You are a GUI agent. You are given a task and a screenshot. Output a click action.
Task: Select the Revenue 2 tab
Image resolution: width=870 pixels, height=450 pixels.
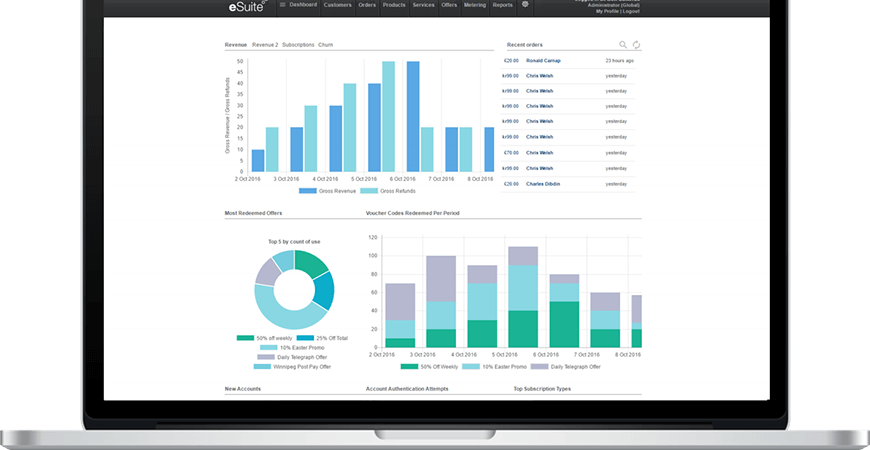click(x=265, y=45)
